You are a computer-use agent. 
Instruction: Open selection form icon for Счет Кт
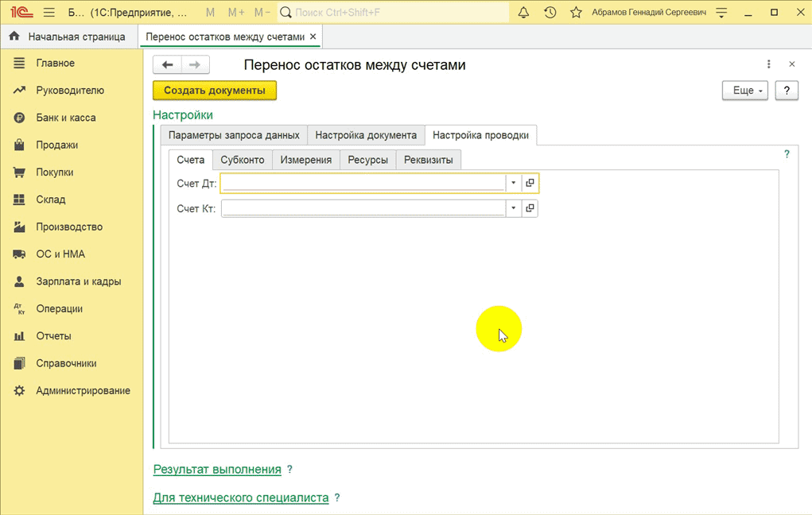tap(530, 208)
